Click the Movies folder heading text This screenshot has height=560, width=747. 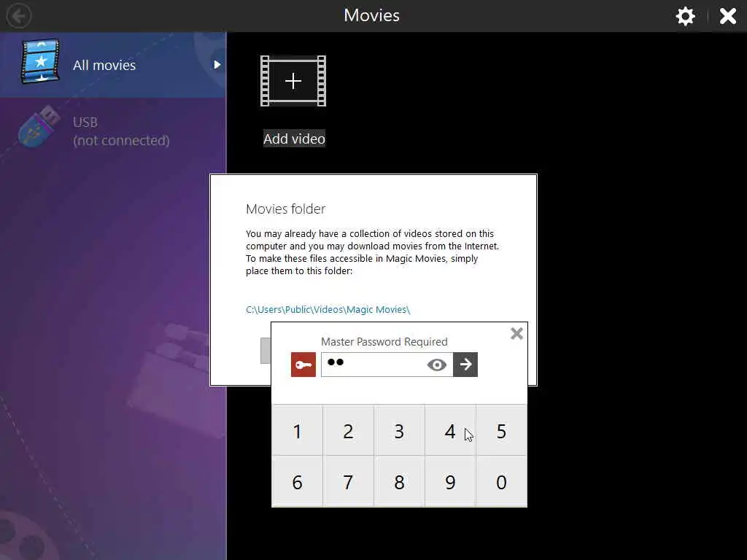(x=285, y=209)
